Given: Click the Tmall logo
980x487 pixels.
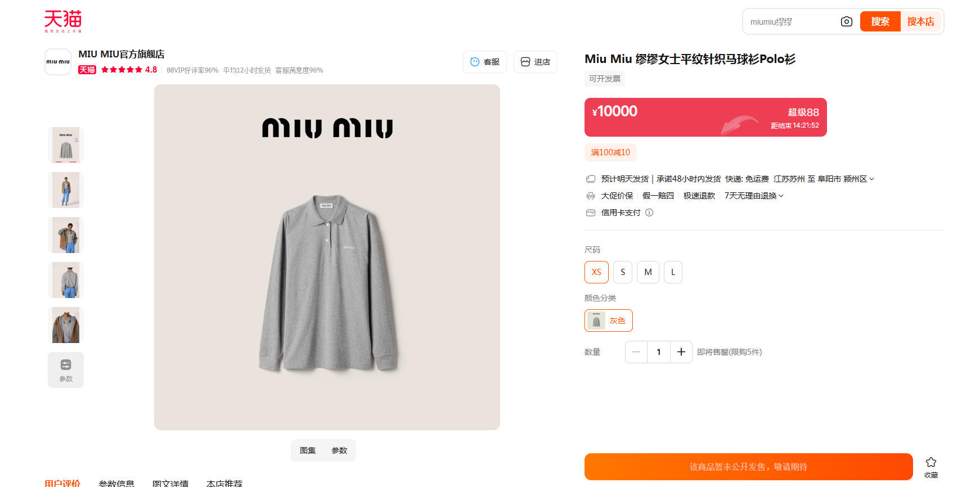Looking at the screenshot, I should (x=63, y=21).
